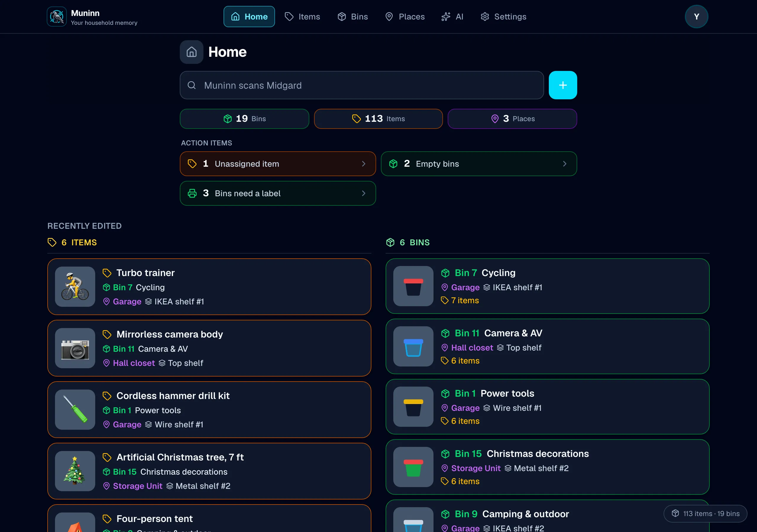Image resolution: width=757 pixels, height=532 pixels.
Task: Click the Home page header icon
Action: click(191, 52)
